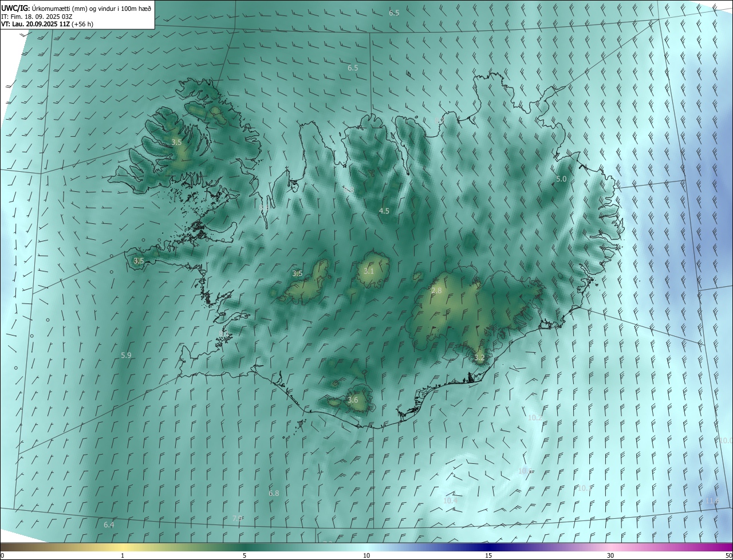Click the 10 label on the color scale
733x560 pixels.
pos(366,556)
